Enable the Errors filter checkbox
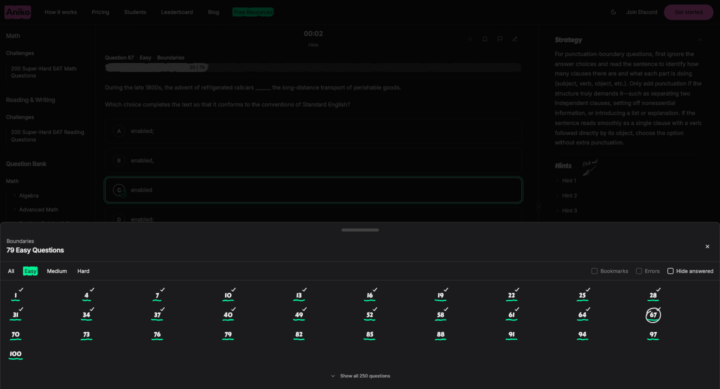The width and height of the screenshot is (720, 389). 639,271
